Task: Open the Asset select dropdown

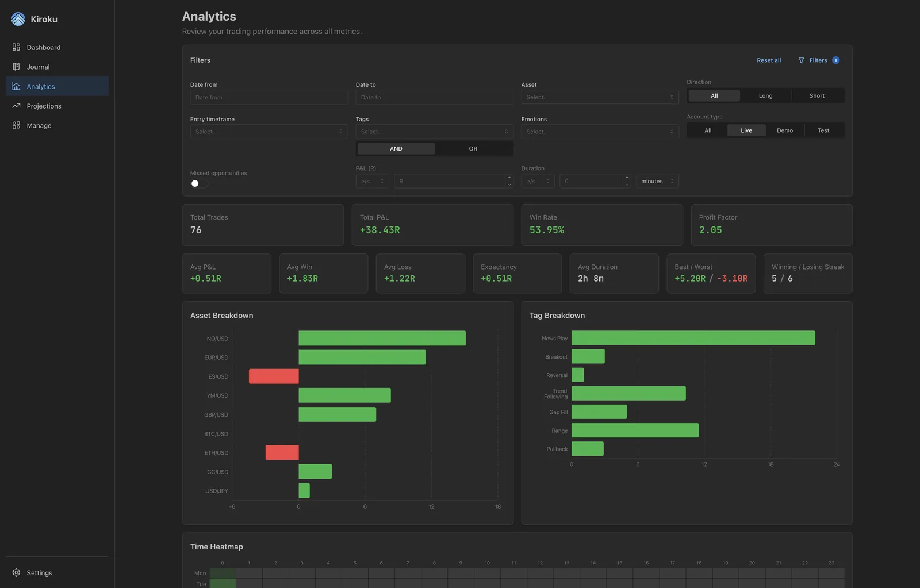Action: [600, 97]
